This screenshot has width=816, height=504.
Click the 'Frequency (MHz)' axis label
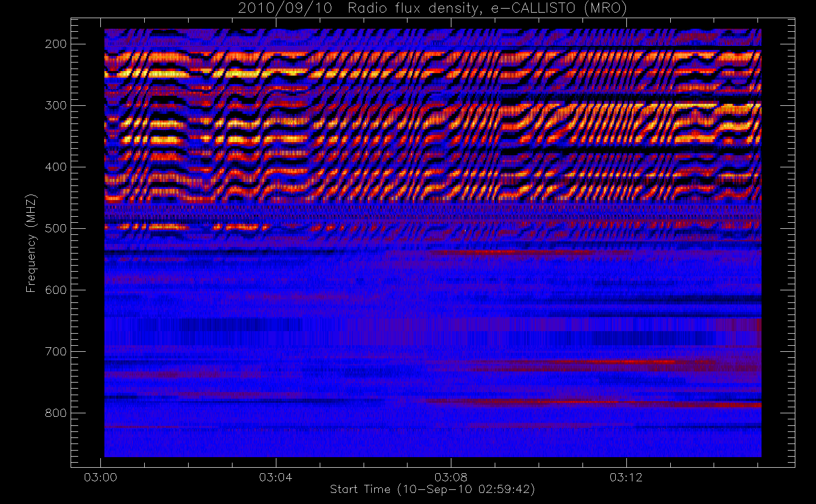click(31, 243)
